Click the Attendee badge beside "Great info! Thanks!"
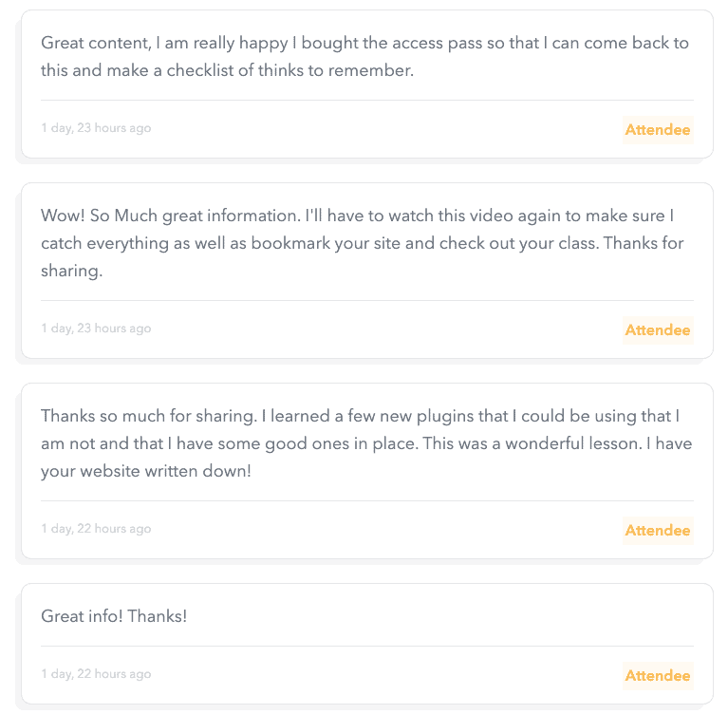 click(657, 676)
